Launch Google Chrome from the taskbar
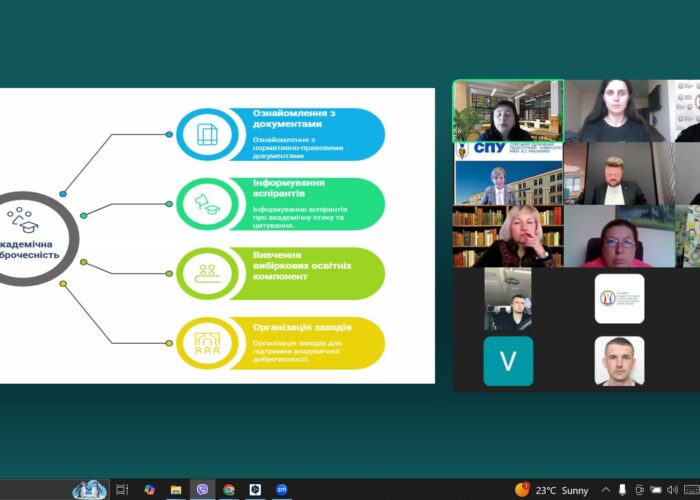 coord(229,489)
